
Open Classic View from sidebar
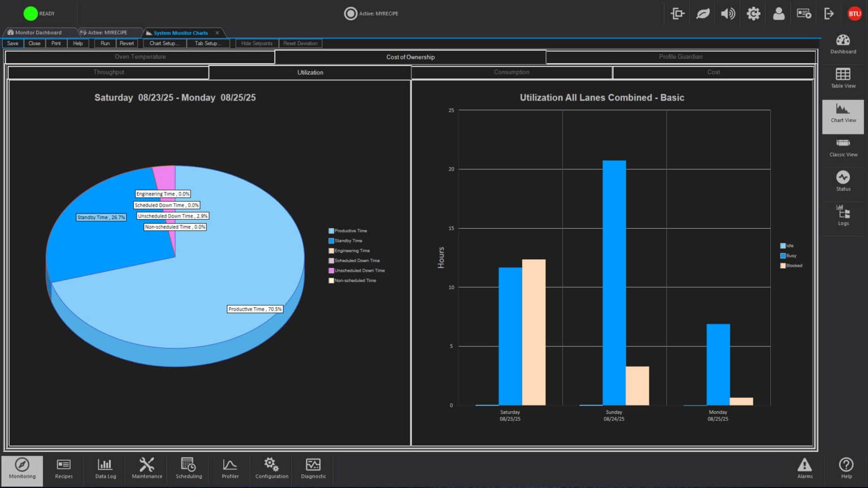tap(843, 147)
